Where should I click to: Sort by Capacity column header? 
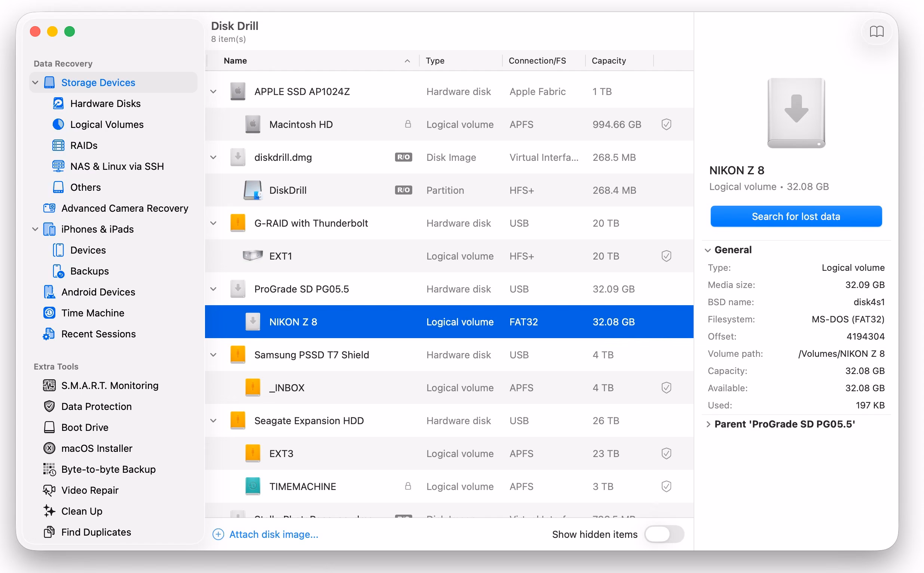click(619, 61)
